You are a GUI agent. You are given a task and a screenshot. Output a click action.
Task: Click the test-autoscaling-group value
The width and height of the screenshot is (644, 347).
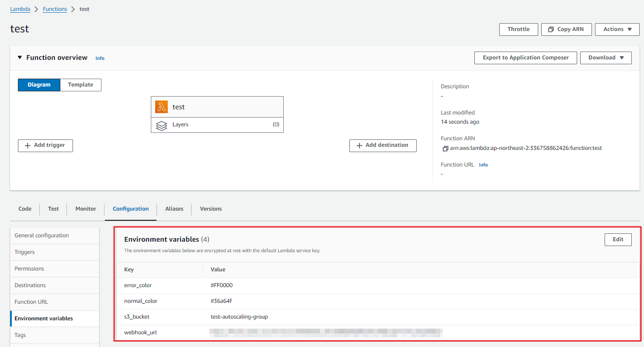[239, 317]
